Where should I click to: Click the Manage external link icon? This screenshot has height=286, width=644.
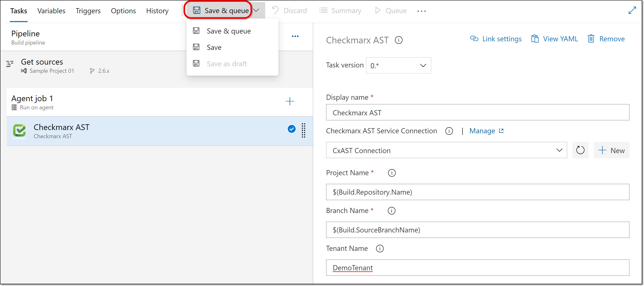(x=501, y=131)
